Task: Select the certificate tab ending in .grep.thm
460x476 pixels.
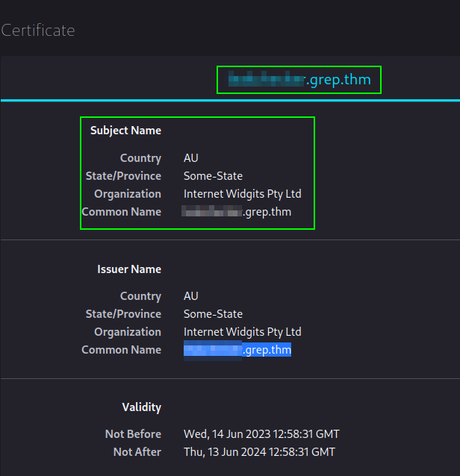Action: [299, 80]
